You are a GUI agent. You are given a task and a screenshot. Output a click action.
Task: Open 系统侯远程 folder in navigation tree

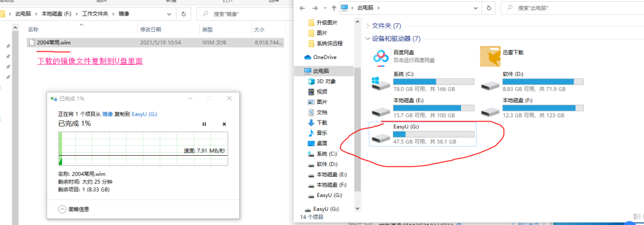click(x=326, y=43)
